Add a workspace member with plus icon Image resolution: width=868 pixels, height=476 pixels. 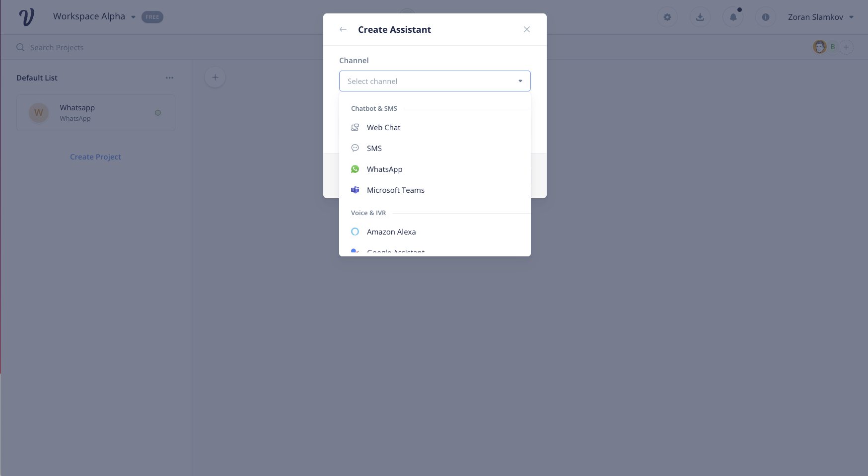click(847, 47)
